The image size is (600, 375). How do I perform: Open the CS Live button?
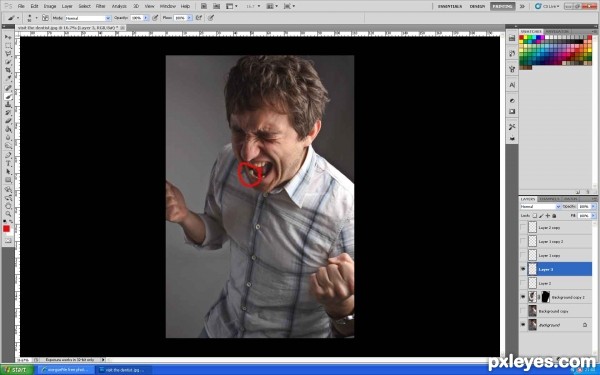pos(547,6)
